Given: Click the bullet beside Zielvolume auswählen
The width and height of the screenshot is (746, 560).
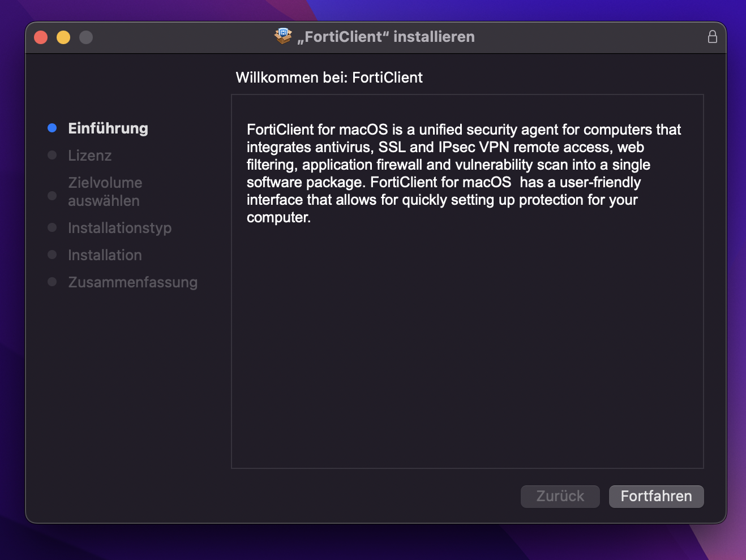Looking at the screenshot, I should pos(52,196).
